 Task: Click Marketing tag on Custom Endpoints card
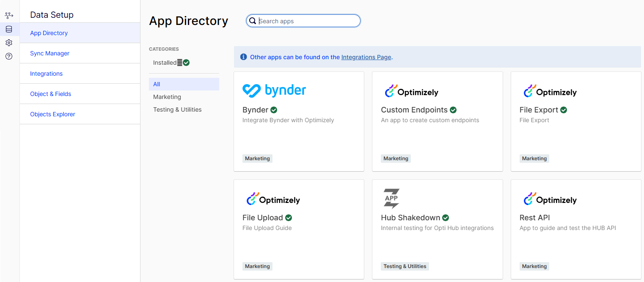[x=396, y=159]
